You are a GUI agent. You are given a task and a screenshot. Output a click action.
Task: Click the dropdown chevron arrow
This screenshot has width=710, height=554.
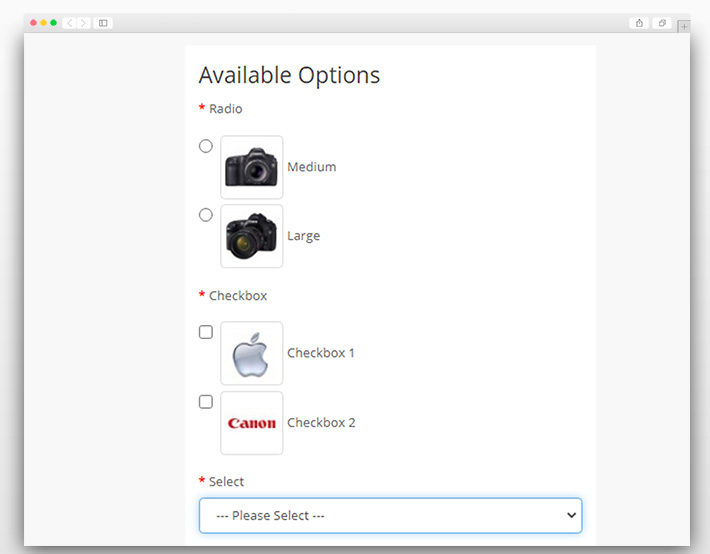point(571,515)
